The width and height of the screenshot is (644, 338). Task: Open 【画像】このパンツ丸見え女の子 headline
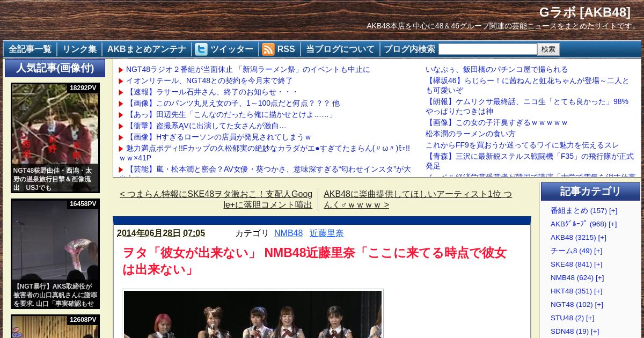pyautogui.click(x=233, y=103)
